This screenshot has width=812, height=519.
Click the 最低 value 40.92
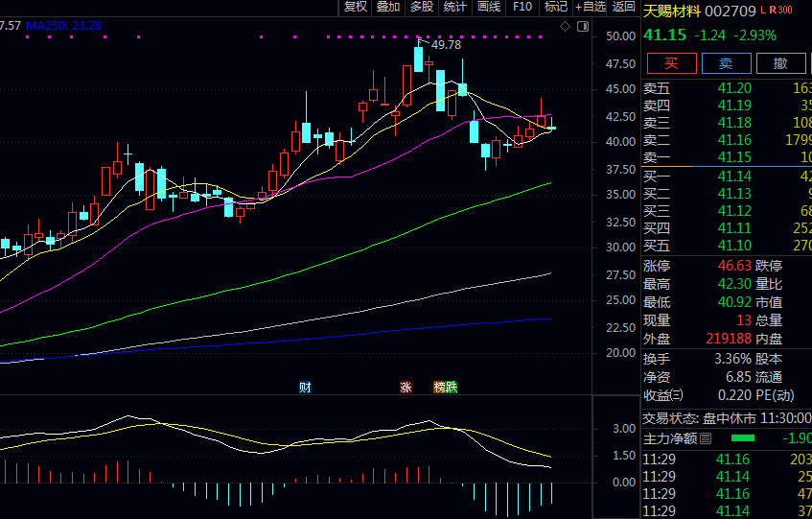[734, 301]
